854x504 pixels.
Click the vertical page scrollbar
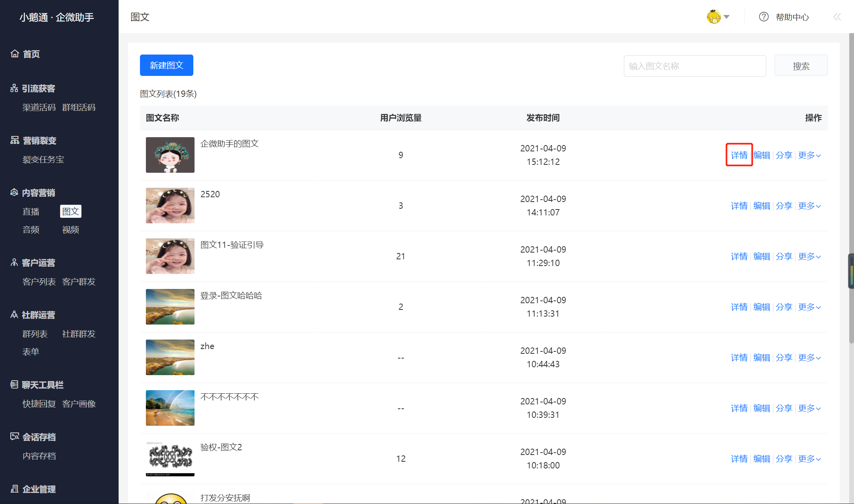pos(851,188)
